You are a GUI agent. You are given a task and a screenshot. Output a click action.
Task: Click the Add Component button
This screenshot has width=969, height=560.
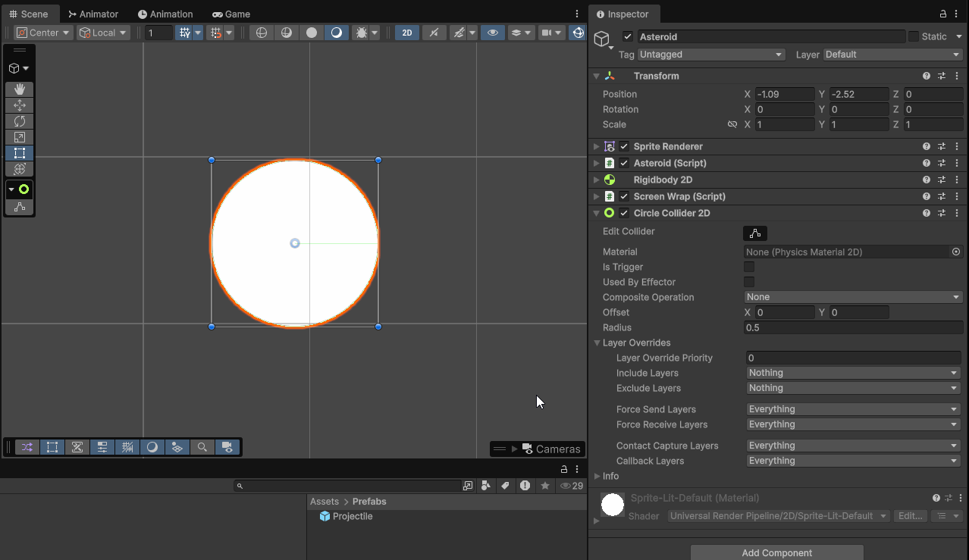pyautogui.click(x=777, y=552)
